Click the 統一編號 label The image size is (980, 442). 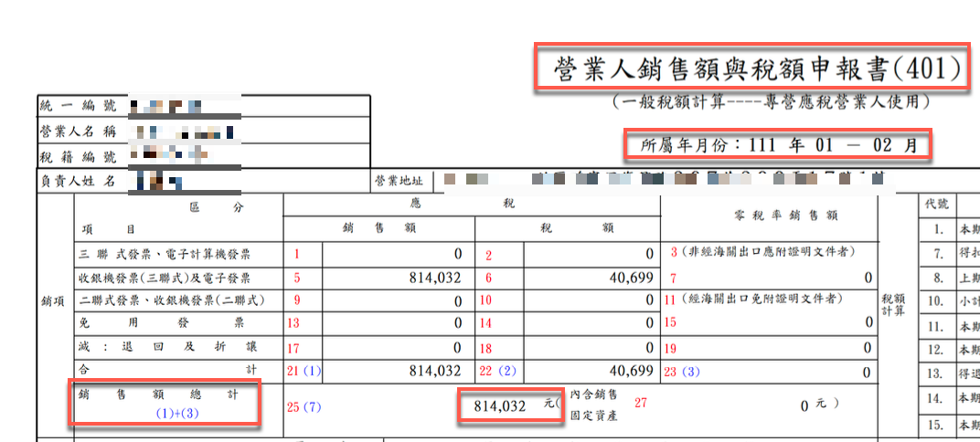pyautogui.click(x=78, y=106)
